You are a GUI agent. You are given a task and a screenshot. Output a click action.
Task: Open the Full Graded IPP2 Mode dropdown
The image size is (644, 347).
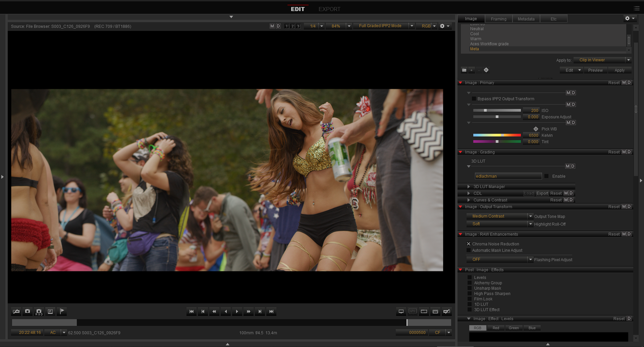(x=384, y=26)
